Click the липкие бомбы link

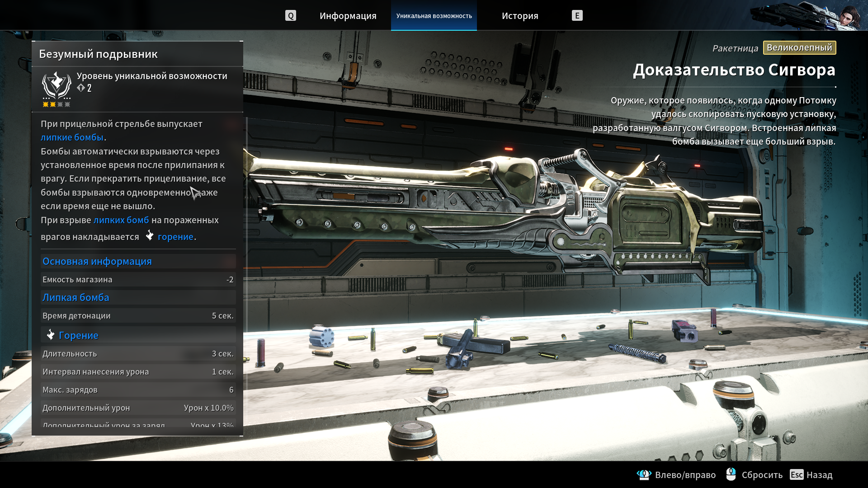click(72, 137)
